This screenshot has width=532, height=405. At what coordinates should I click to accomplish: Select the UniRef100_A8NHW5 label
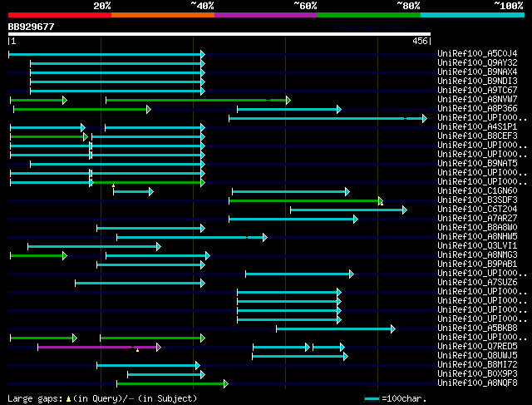point(477,237)
